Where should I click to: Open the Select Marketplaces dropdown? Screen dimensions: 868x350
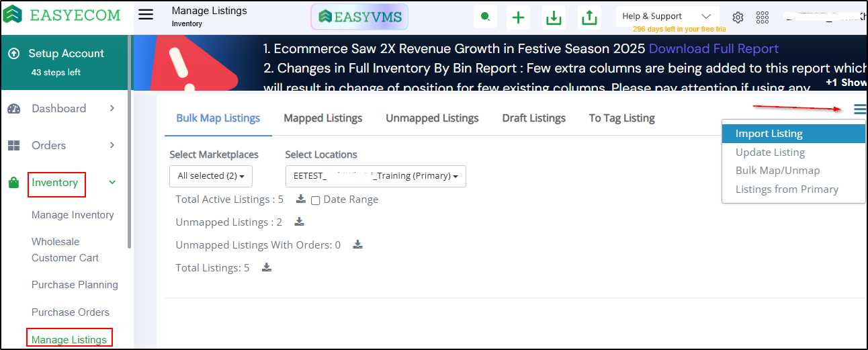(210, 176)
